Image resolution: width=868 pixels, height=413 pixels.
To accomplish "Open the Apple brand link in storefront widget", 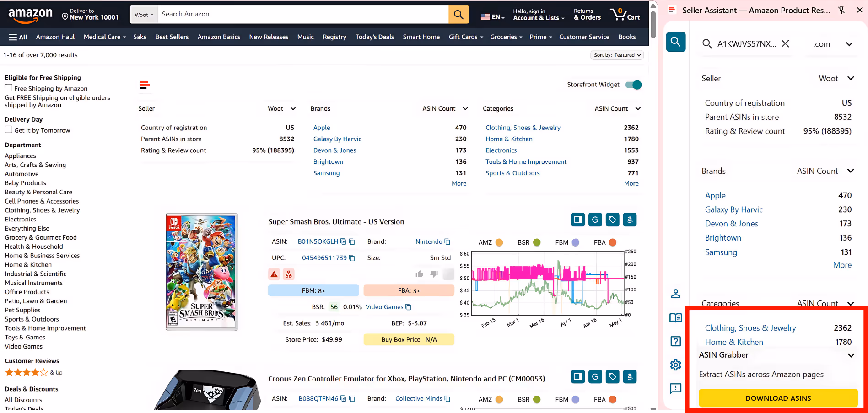I will [322, 128].
